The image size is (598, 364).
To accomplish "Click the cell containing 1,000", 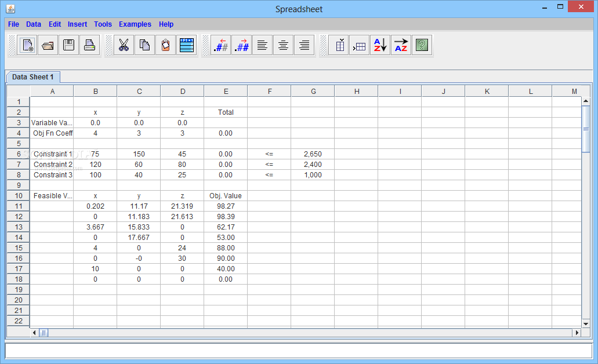I will tap(313, 175).
